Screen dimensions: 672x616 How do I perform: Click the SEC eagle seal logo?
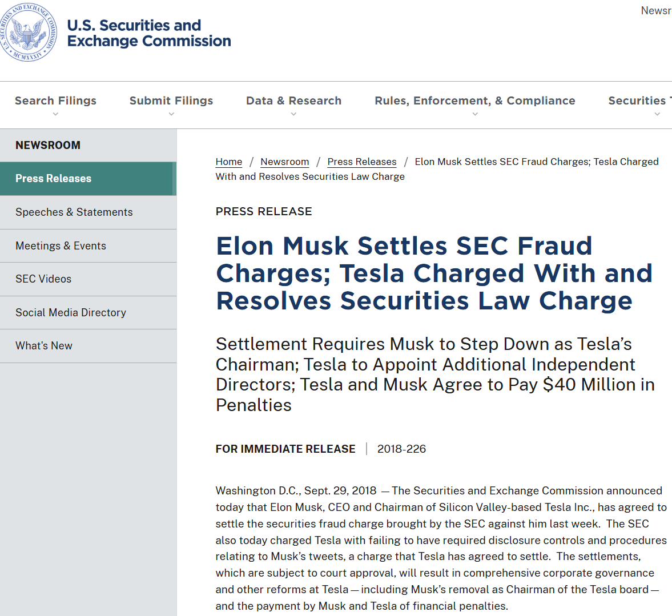coord(27,33)
